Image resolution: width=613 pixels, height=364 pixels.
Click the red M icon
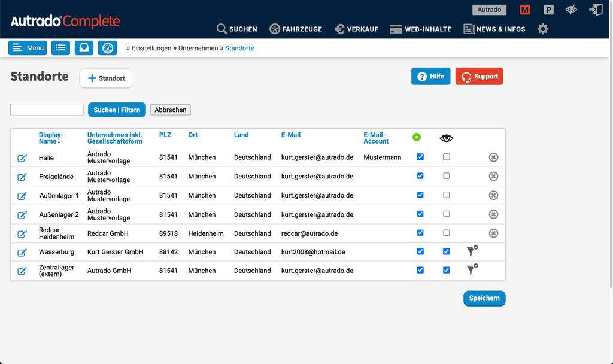[x=524, y=10]
